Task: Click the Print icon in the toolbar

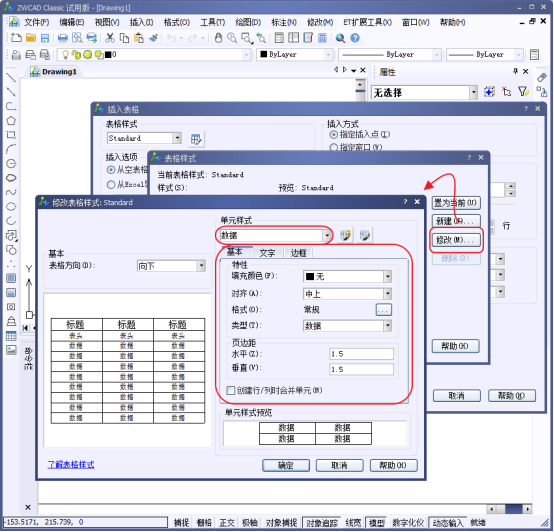Action: tap(63, 38)
